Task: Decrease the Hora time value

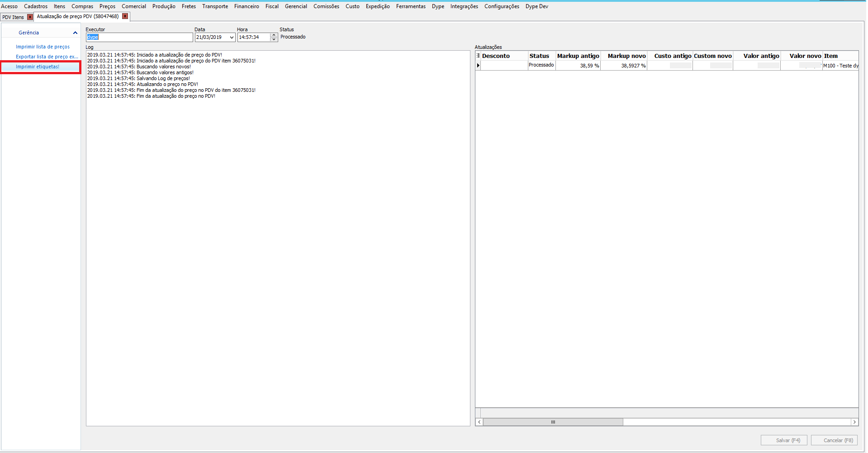Action: (x=274, y=39)
